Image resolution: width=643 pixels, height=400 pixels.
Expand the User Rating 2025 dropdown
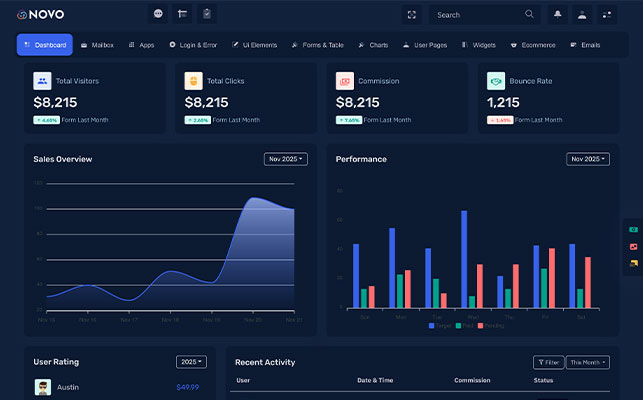[191, 362]
